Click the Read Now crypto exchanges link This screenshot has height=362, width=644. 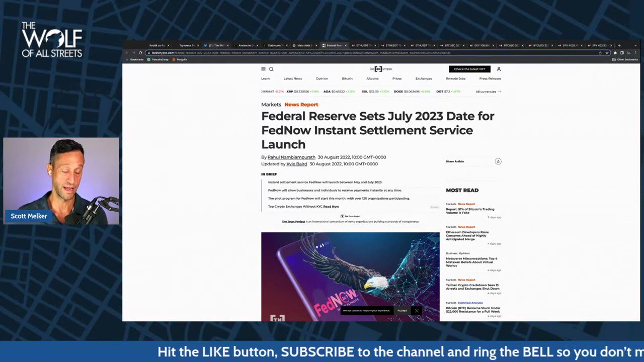point(331,207)
